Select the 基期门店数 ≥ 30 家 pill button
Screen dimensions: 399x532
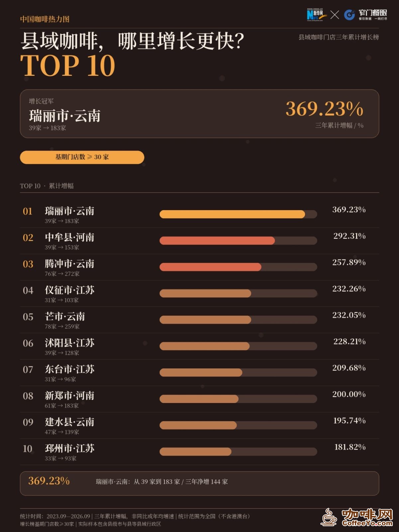[x=82, y=157]
